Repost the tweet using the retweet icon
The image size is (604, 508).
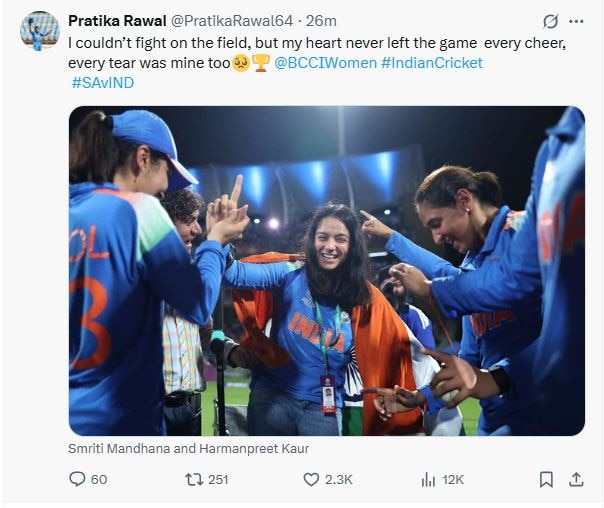coord(194,480)
